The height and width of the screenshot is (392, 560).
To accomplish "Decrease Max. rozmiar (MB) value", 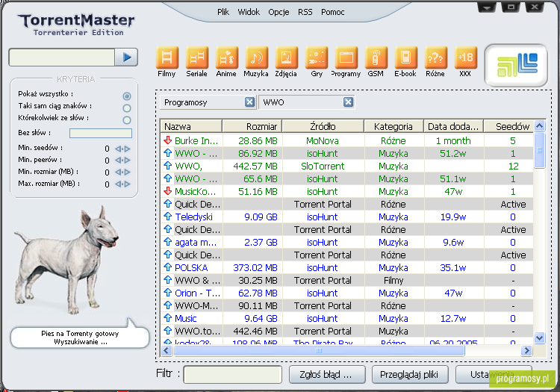I will click(x=118, y=184).
